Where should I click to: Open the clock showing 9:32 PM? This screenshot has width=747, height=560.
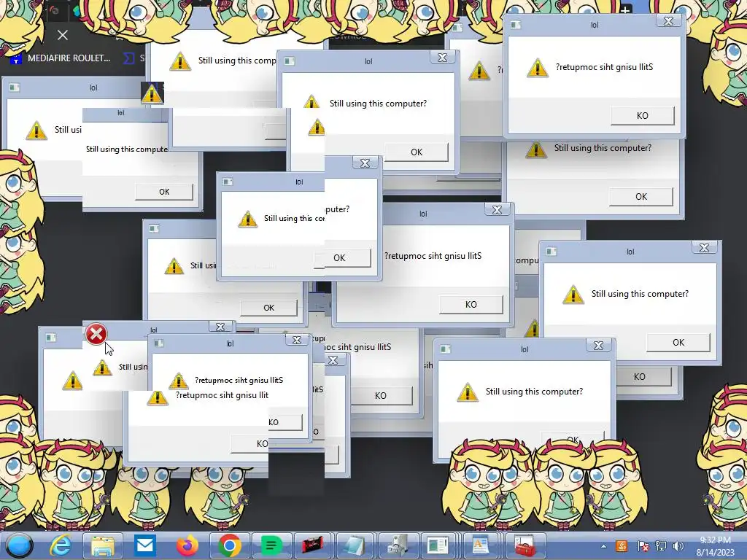715,540
